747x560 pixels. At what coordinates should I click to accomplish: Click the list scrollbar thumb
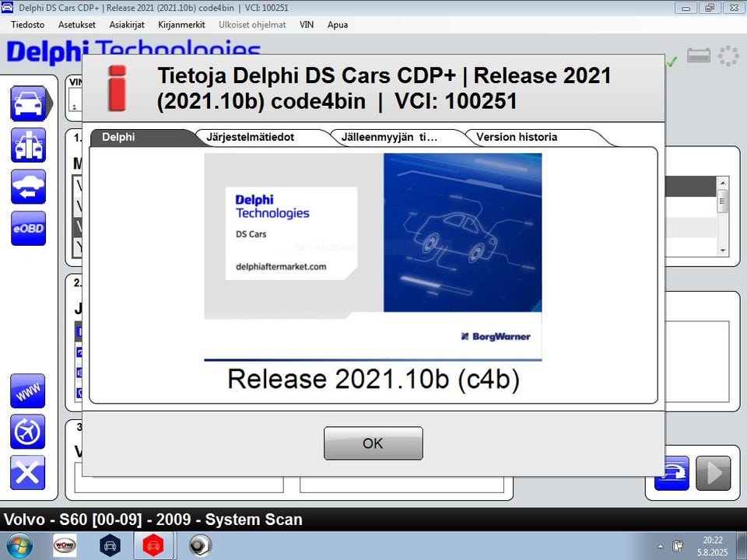click(723, 201)
